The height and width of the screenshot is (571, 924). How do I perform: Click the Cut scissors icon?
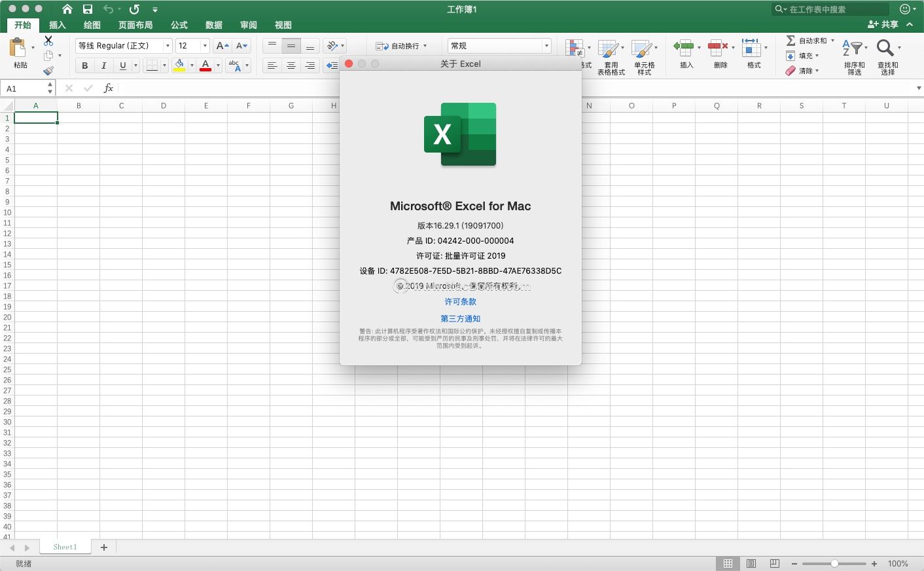48,41
